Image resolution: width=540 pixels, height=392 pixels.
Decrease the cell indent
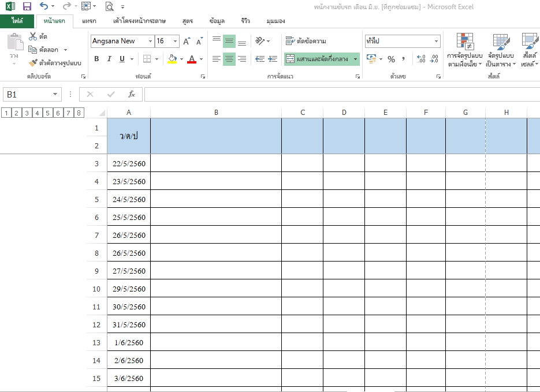click(x=260, y=59)
